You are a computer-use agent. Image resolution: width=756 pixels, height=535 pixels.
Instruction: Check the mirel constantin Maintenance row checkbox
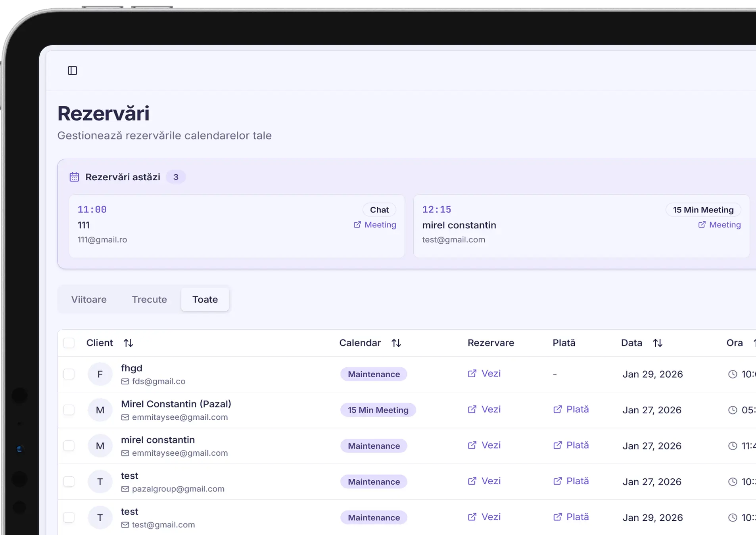pos(69,446)
